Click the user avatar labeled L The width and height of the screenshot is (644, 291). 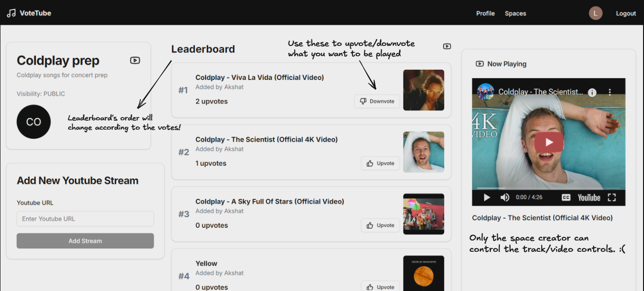(x=595, y=13)
